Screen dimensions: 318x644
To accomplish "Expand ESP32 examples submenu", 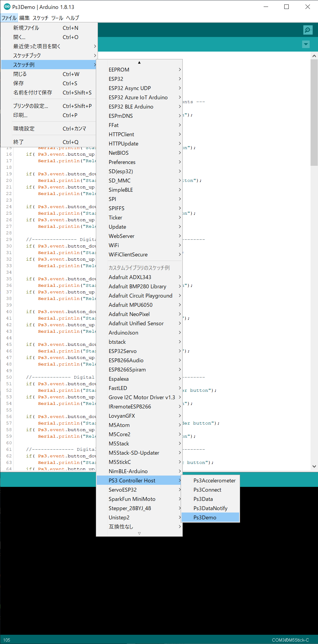I will [x=139, y=79].
